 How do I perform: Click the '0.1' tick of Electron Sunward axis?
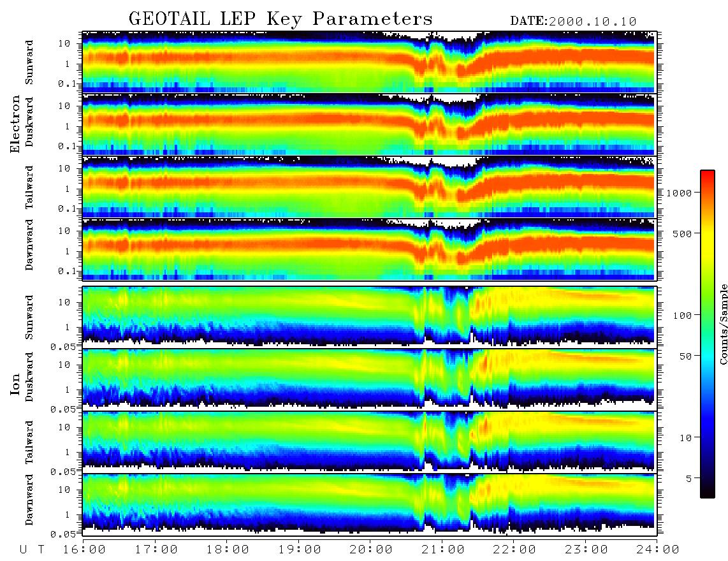68,84
